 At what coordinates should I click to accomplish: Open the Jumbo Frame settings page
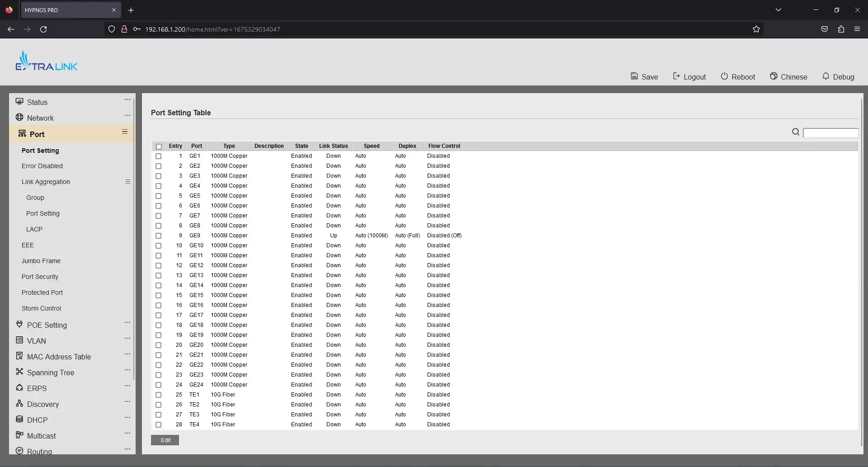41,261
